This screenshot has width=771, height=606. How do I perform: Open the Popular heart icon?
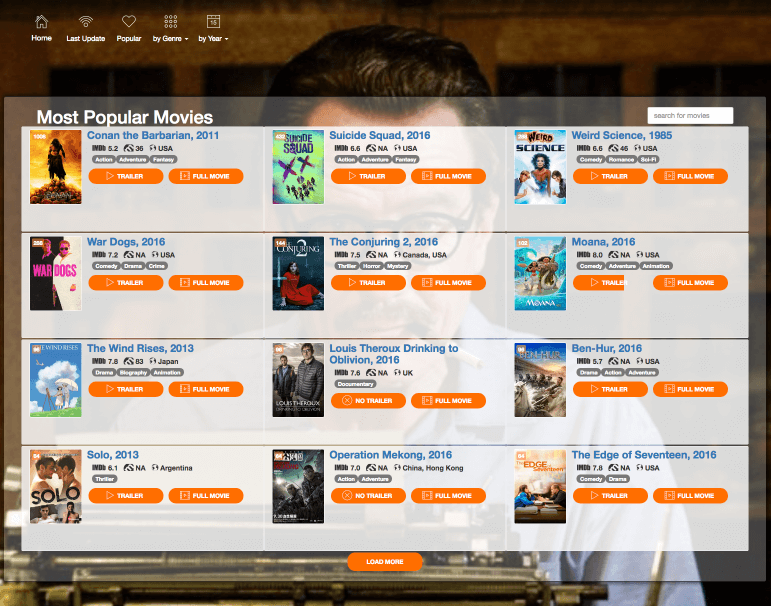coord(129,21)
